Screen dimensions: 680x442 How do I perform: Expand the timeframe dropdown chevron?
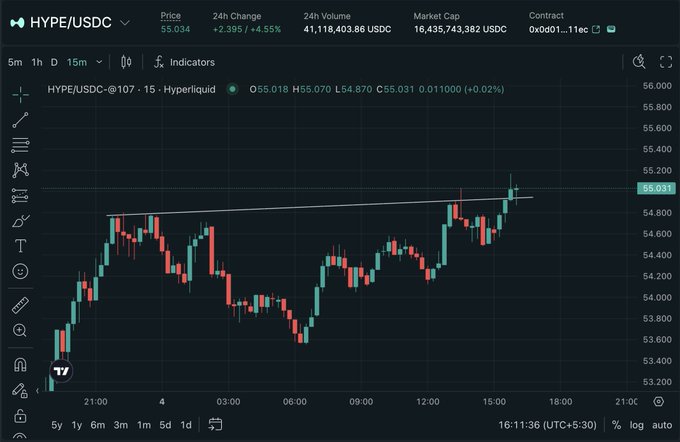pos(99,62)
